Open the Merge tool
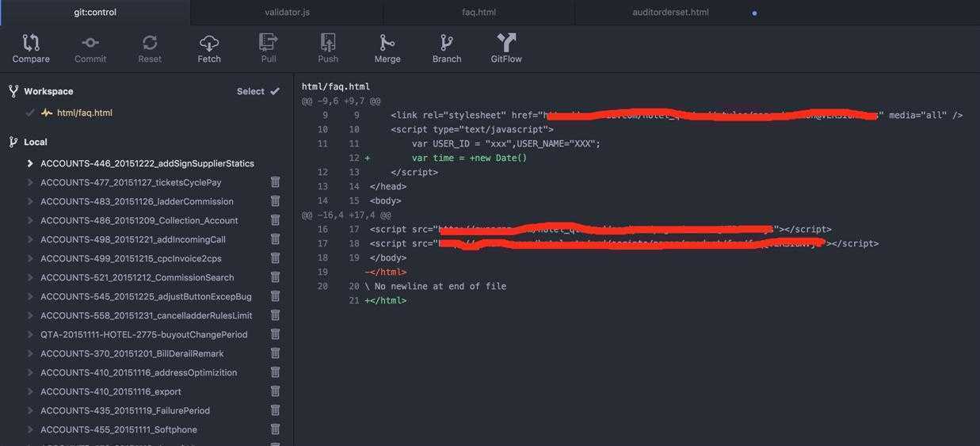The height and width of the screenshot is (446, 980). [x=387, y=48]
